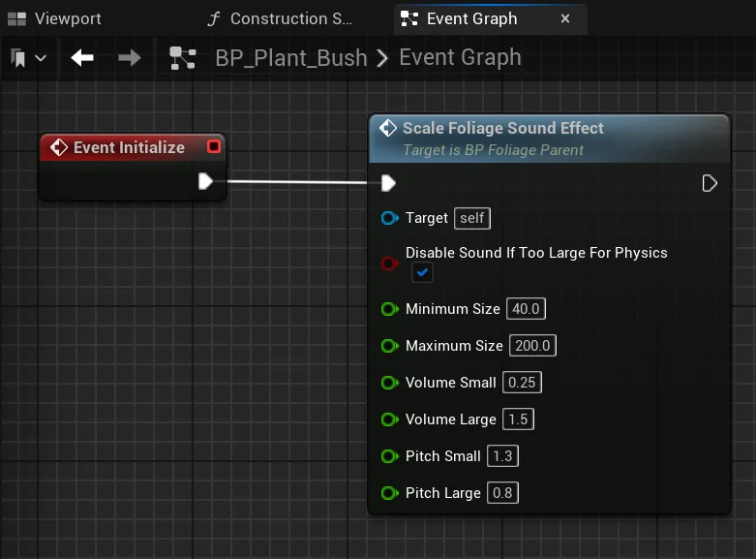756x559 pixels.
Task: Click the bookmarks icon in graph toolbar
Action: (19, 58)
